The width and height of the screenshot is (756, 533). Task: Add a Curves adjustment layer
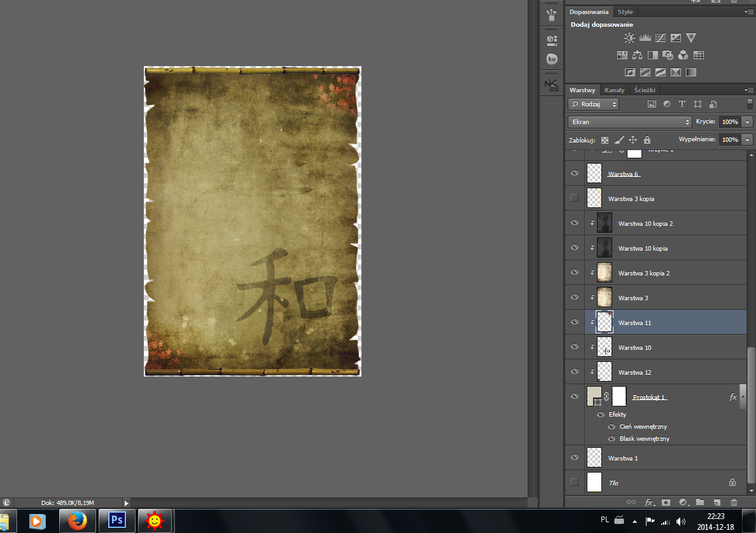[x=661, y=38]
